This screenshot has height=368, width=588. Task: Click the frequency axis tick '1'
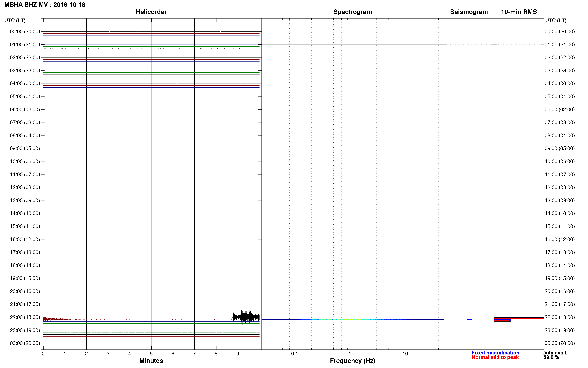tap(350, 354)
